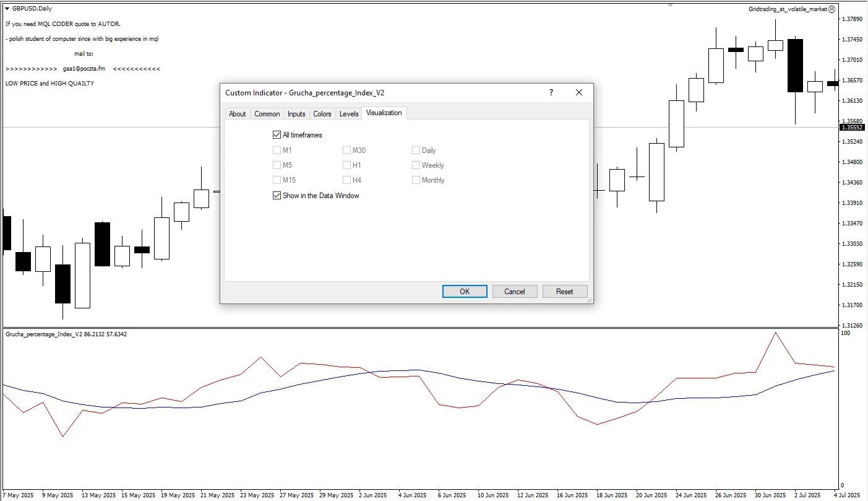Open the Common tab

[x=267, y=114]
